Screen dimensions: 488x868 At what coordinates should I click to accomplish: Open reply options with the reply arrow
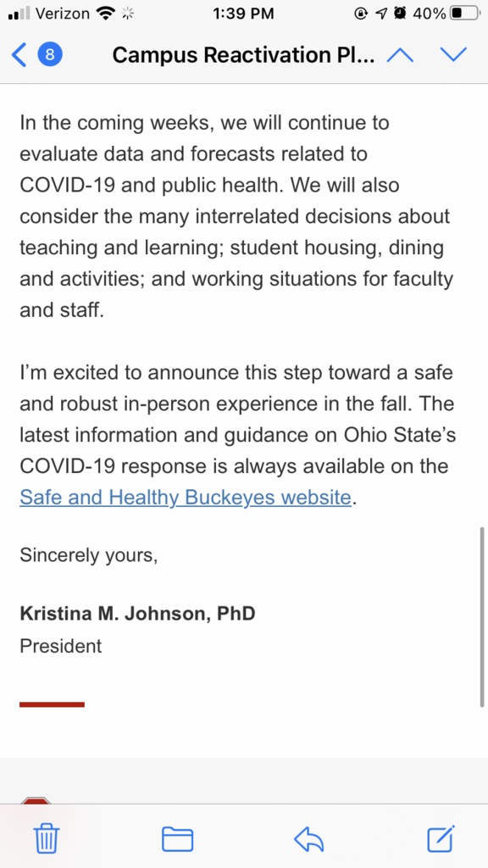pos(308,839)
